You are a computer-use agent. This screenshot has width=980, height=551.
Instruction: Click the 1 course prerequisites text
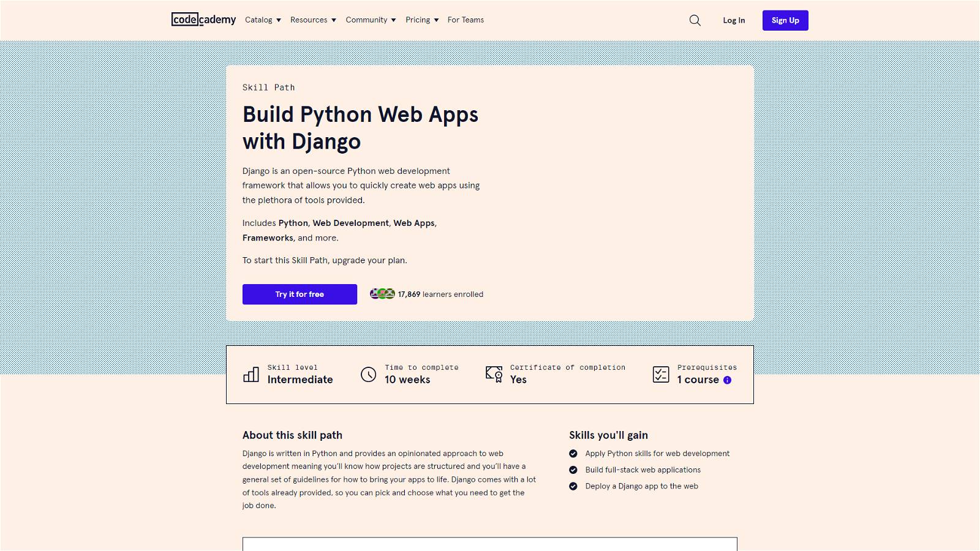[x=698, y=380]
